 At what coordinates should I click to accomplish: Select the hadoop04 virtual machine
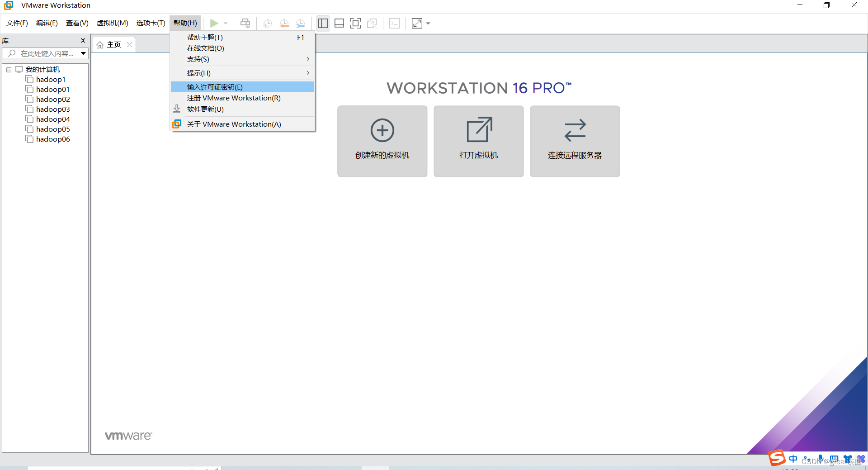(x=53, y=119)
